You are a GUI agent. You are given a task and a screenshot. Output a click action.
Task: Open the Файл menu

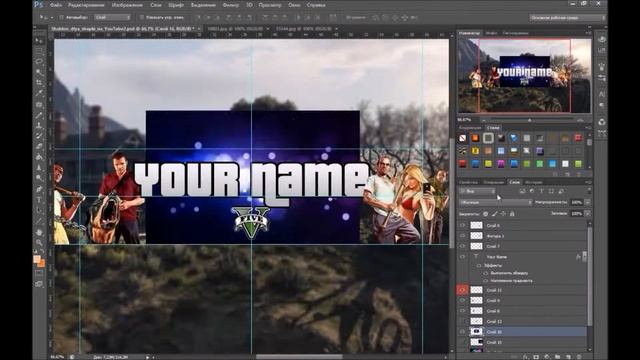click(x=56, y=5)
